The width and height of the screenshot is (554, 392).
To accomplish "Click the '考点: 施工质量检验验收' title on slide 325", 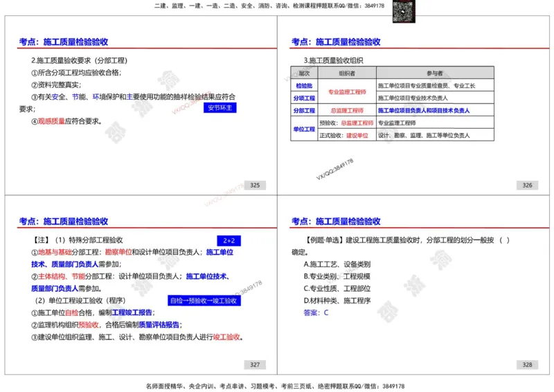I will (x=64, y=42).
